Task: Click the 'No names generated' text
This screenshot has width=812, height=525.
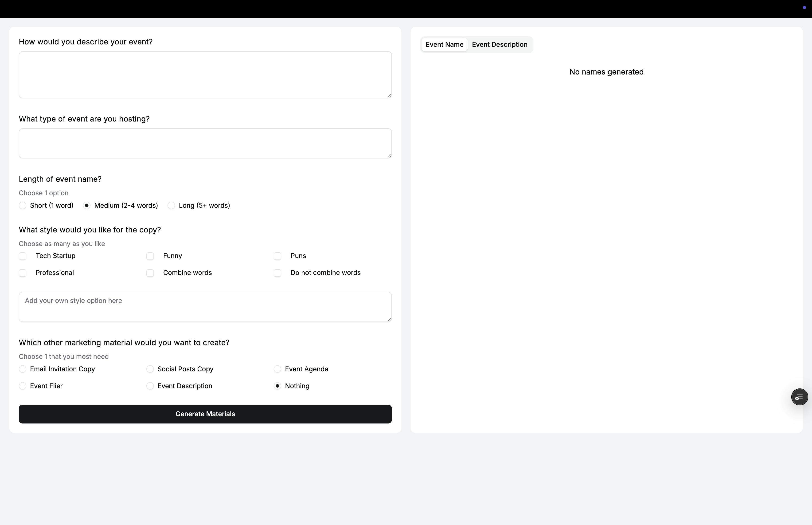Action: click(606, 72)
